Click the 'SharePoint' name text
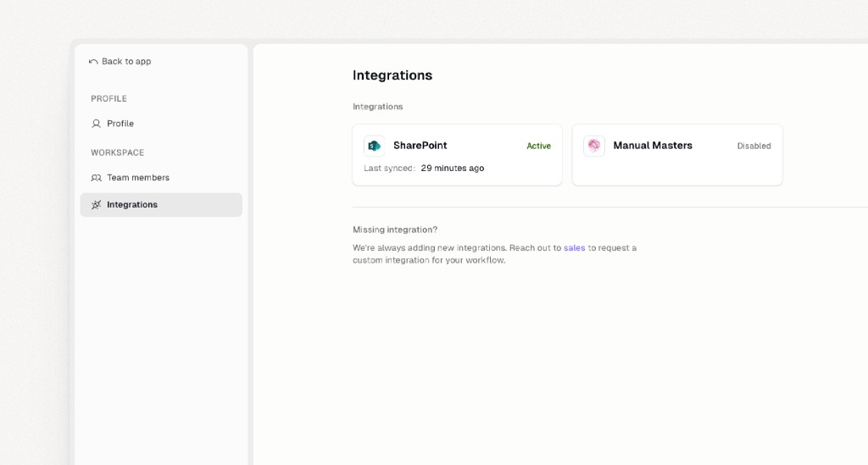The height and width of the screenshot is (465, 868). pos(420,146)
